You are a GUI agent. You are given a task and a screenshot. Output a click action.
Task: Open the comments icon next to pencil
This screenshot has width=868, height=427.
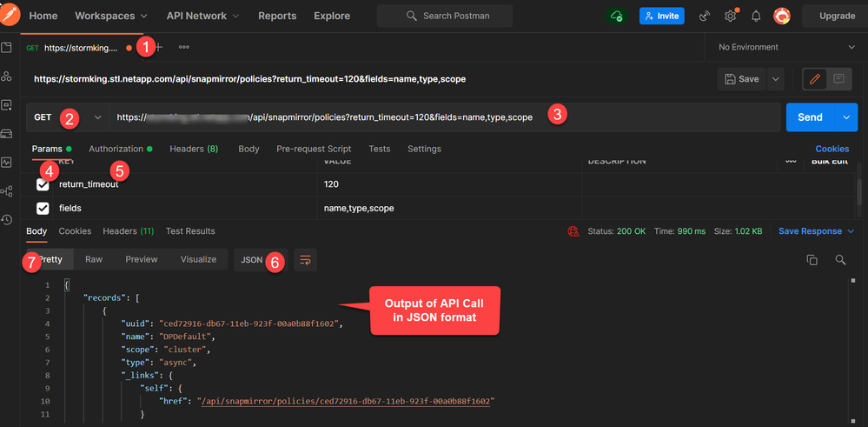pyautogui.click(x=838, y=78)
